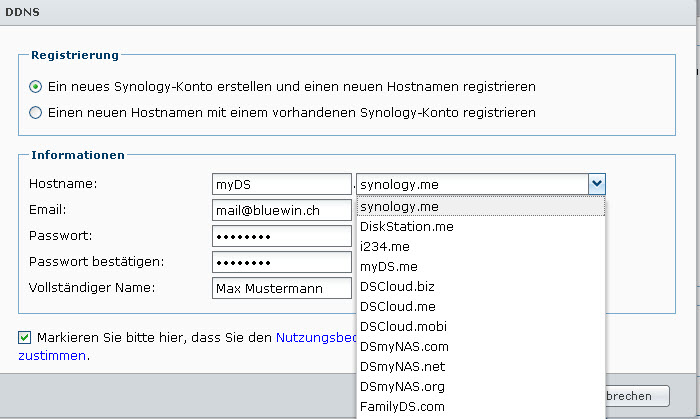The image size is (700, 419).
Task: Collapse the domain dropdown with the arrow button
Action: (x=597, y=184)
